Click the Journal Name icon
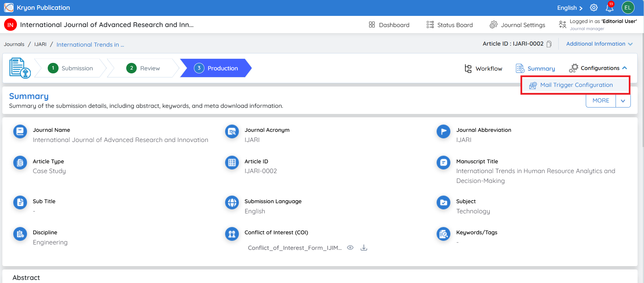Viewport: 644px width, 283px height. 20,132
